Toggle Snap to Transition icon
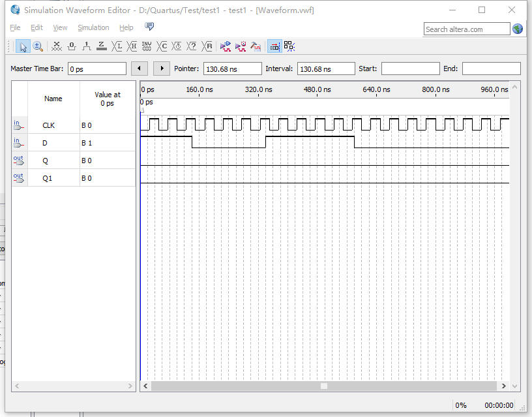Viewport: 532px width, 417px height. (289, 46)
